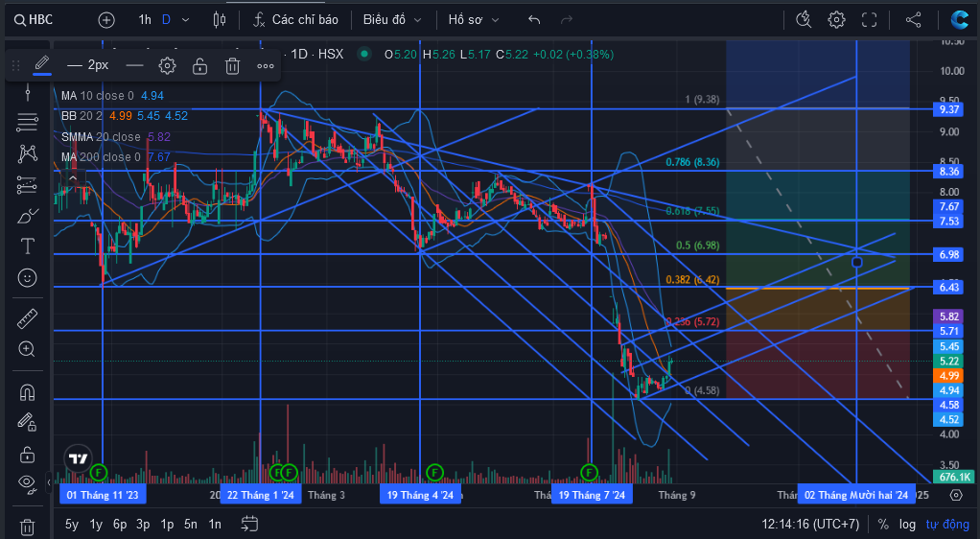Toggle lock all drawings padlock in sidebar
Screen dimensions: 980x539
click(27, 454)
